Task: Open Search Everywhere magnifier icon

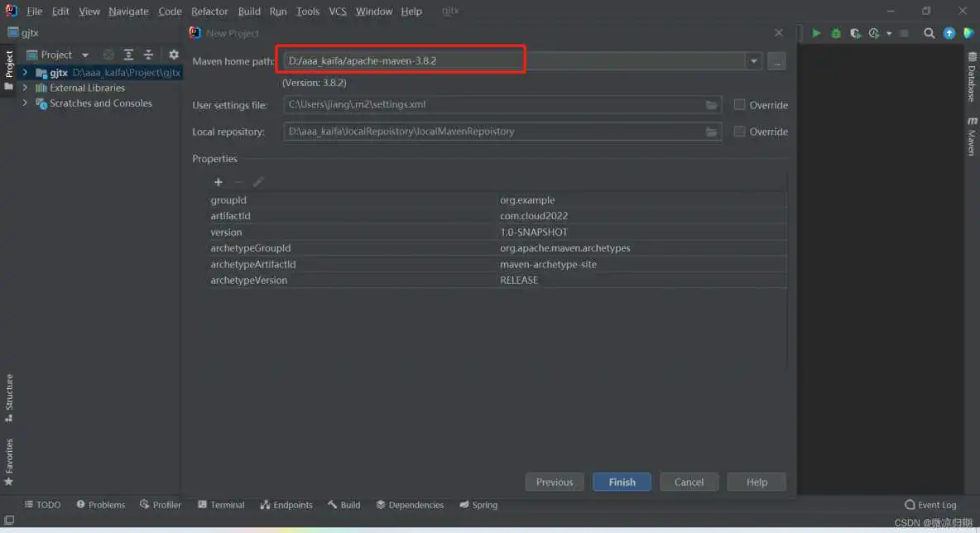Action: [x=930, y=33]
